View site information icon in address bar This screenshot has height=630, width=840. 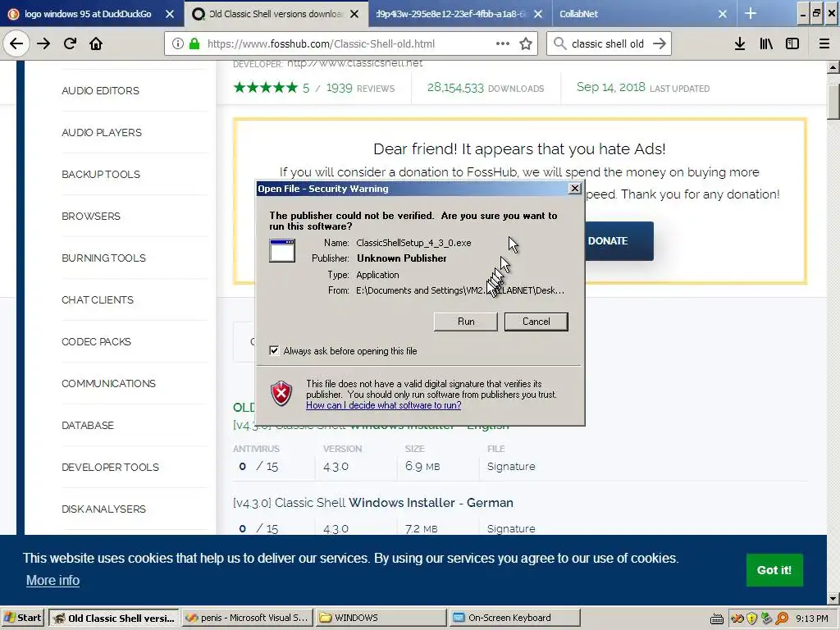click(x=178, y=44)
